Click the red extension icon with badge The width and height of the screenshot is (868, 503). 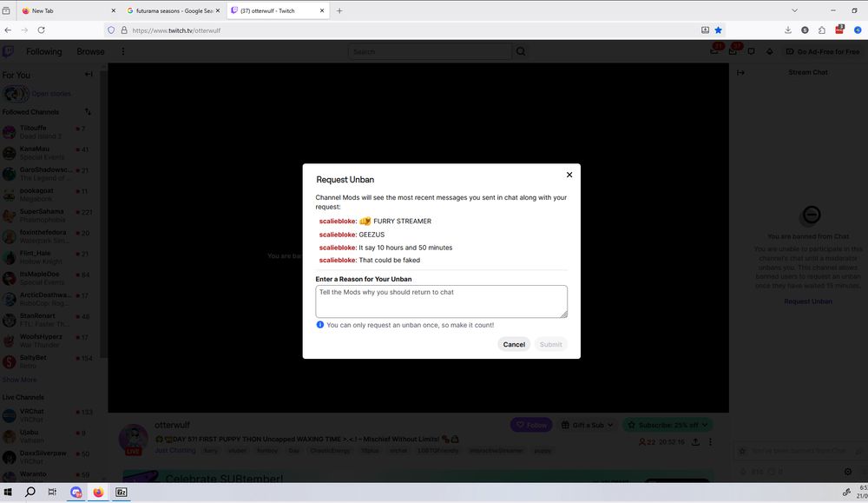(839, 30)
